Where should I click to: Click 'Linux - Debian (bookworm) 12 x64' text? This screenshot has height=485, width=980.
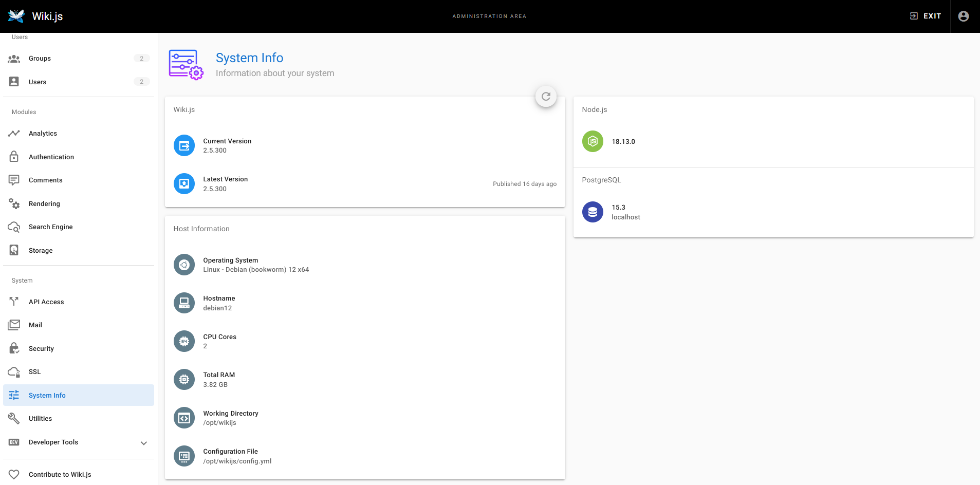256,270
